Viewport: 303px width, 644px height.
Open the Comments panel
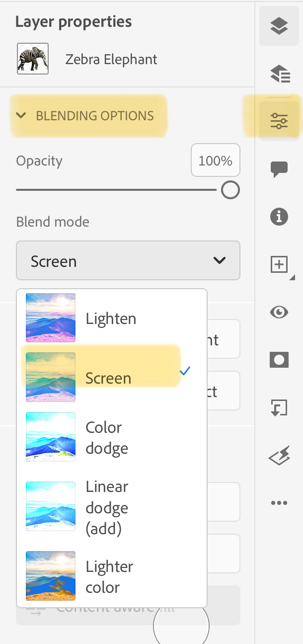pyautogui.click(x=279, y=169)
